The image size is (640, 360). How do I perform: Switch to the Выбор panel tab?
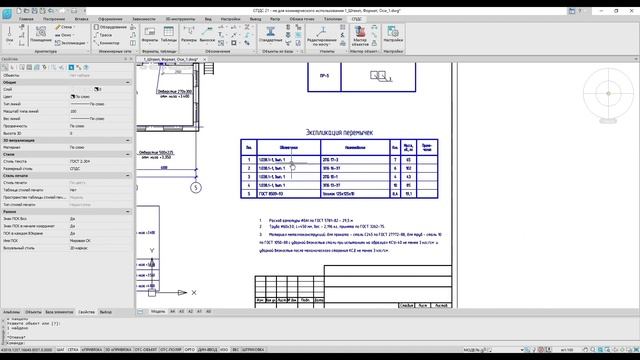click(106, 312)
